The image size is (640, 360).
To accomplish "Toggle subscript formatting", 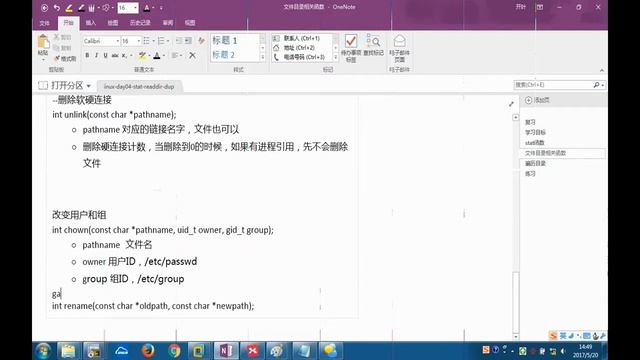I will (124, 56).
